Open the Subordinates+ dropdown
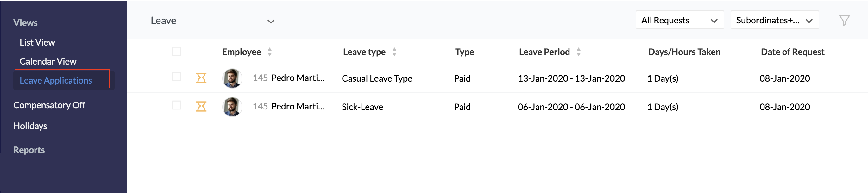This screenshot has width=868, height=193. [774, 20]
